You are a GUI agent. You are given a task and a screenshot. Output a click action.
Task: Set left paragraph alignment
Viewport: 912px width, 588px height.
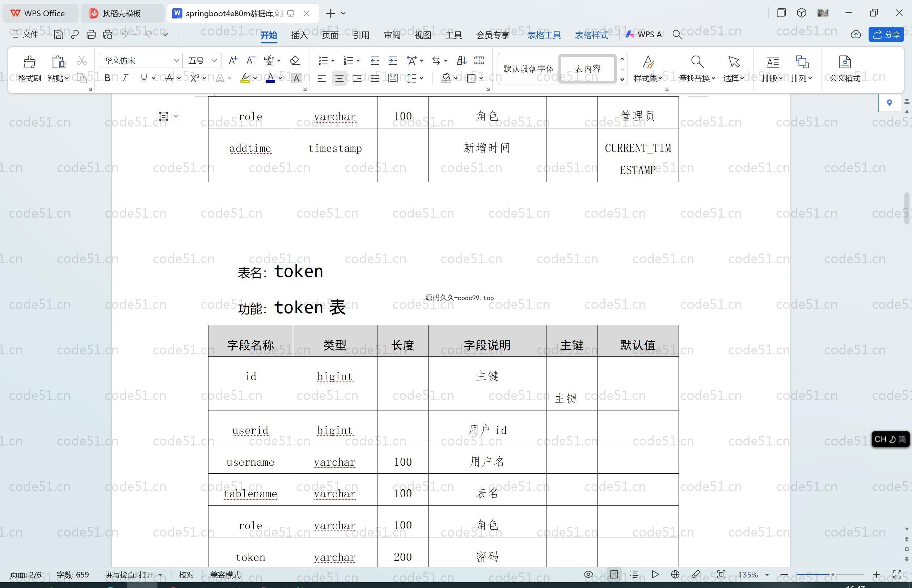(x=322, y=79)
